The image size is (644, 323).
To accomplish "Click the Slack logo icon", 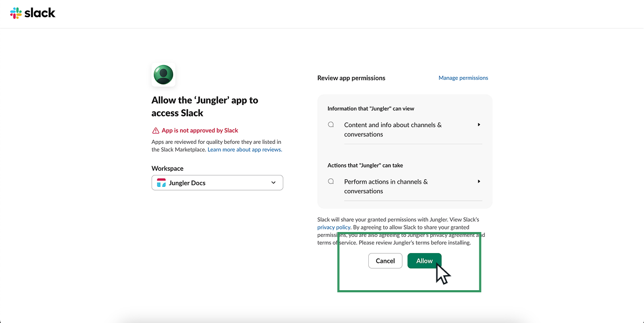I will coord(15,12).
